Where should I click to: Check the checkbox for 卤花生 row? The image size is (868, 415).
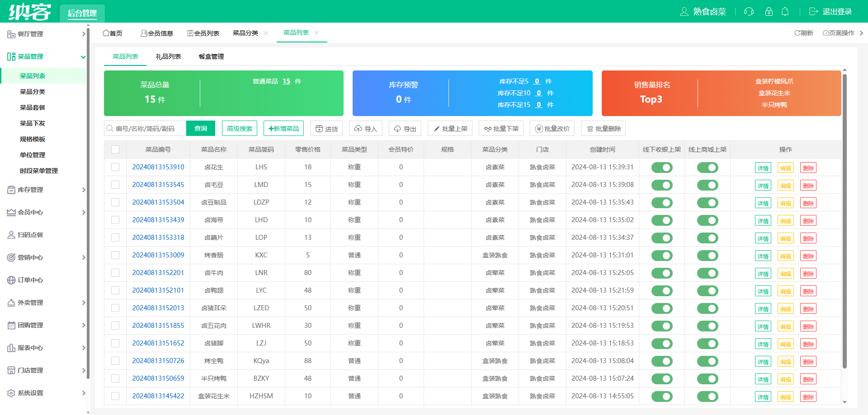(x=115, y=167)
